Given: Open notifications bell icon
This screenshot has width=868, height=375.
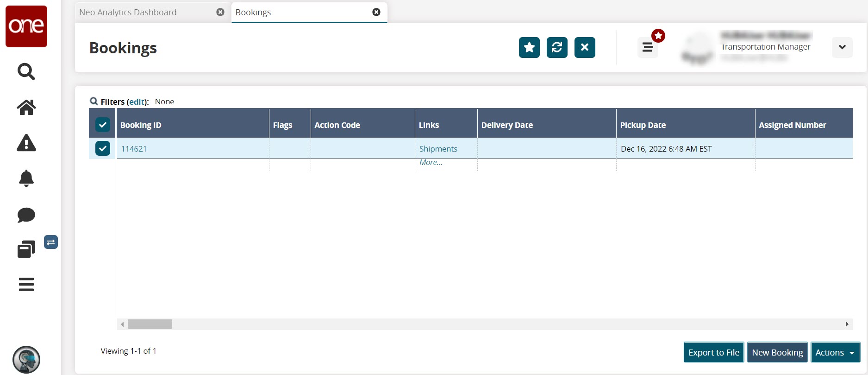Looking at the screenshot, I should 26,178.
